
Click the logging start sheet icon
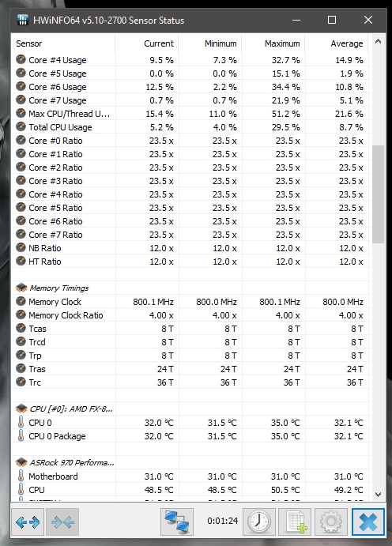coord(295,522)
